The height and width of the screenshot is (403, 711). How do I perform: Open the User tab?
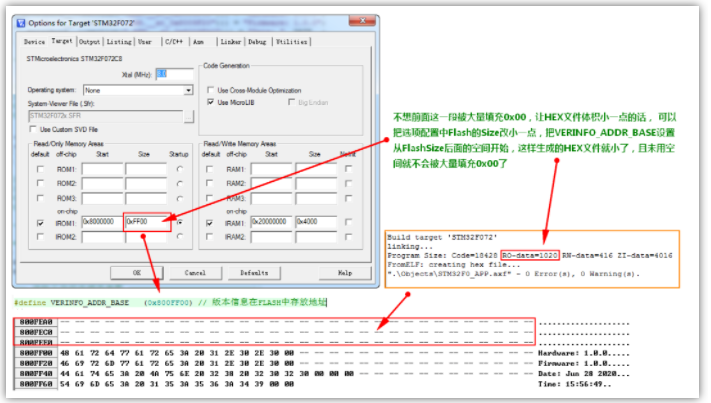coord(145,42)
